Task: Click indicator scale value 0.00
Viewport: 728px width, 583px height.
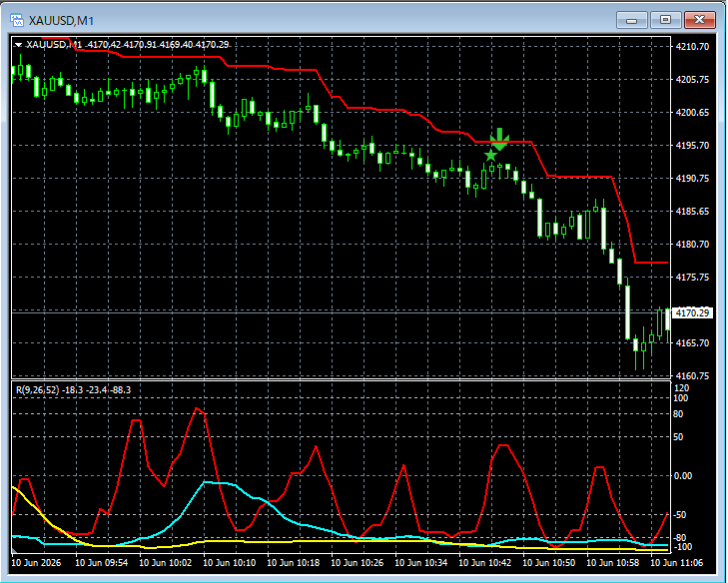Action: pos(682,476)
